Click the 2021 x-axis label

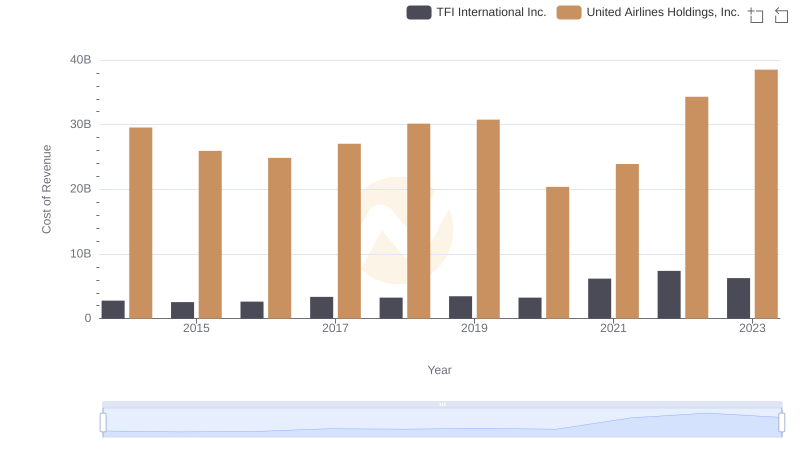613,328
